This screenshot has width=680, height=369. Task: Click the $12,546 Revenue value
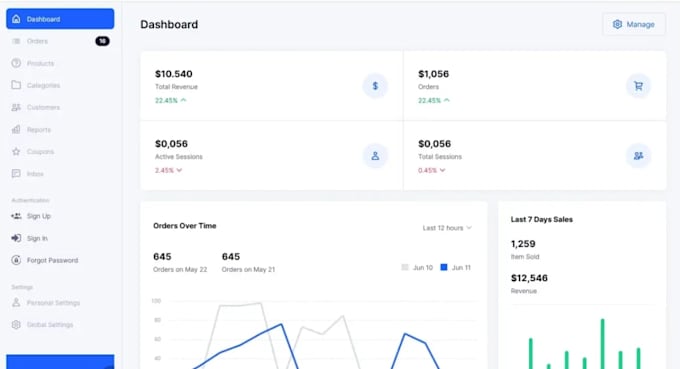pos(529,278)
